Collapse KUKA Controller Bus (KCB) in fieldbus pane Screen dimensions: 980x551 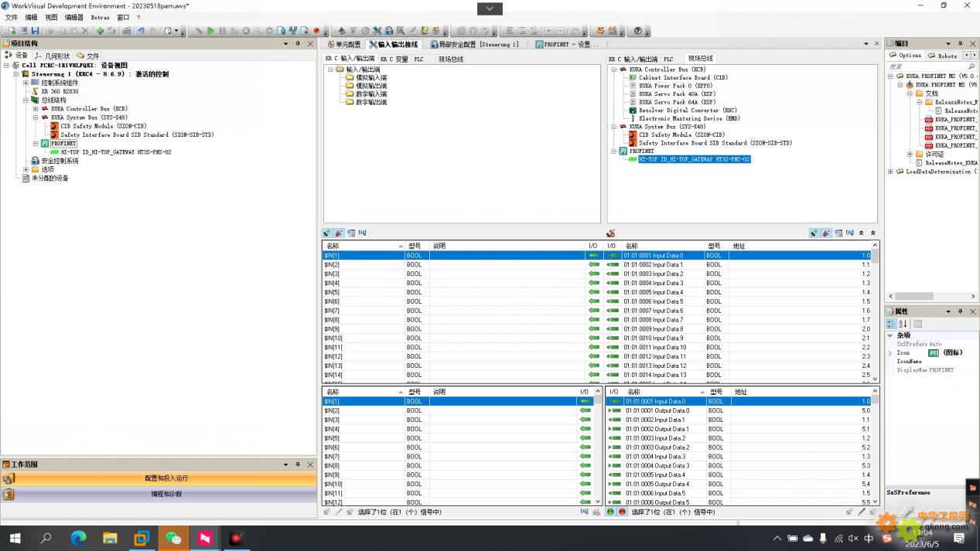(x=614, y=70)
